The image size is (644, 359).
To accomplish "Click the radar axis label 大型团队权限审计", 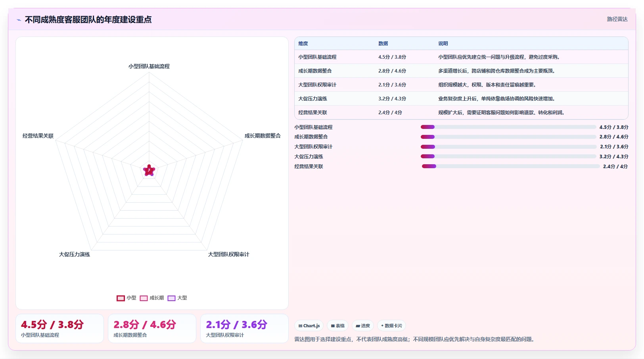I will point(229,254).
